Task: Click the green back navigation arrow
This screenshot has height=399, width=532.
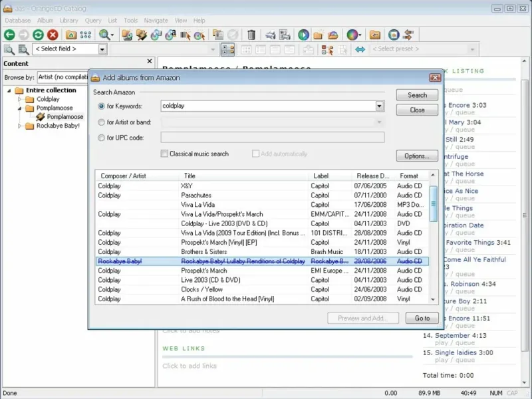Action: pyautogui.click(x=9, y=35)
